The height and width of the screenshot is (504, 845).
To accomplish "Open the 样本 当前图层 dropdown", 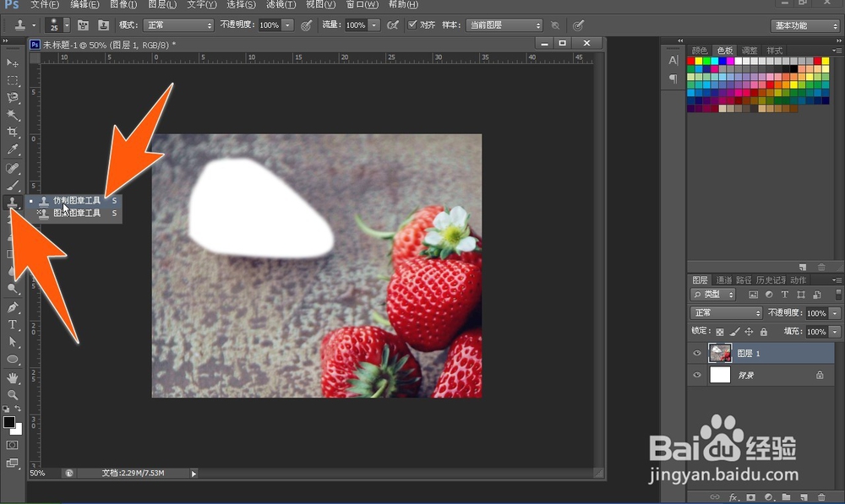I will tap(504, 25).
